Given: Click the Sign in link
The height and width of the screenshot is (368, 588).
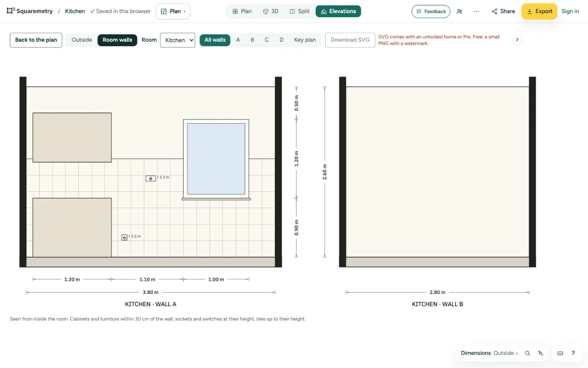Looking at the screenshot, I should point(570,11).
